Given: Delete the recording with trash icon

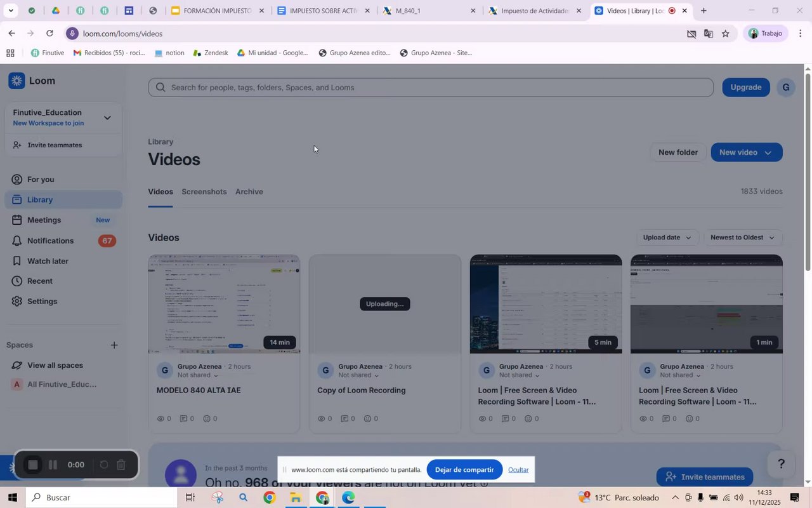Looking at the screenshot, I should [121, 465].
